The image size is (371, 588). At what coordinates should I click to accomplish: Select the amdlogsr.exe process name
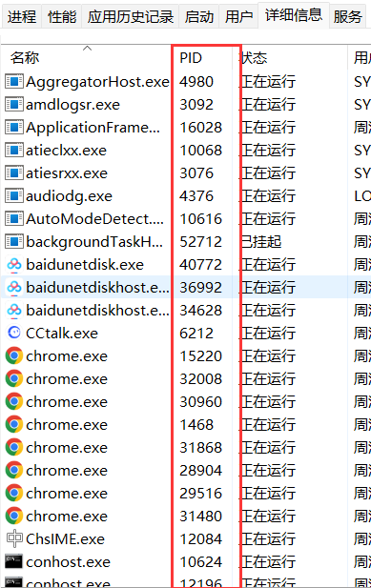tap(72, 105)
